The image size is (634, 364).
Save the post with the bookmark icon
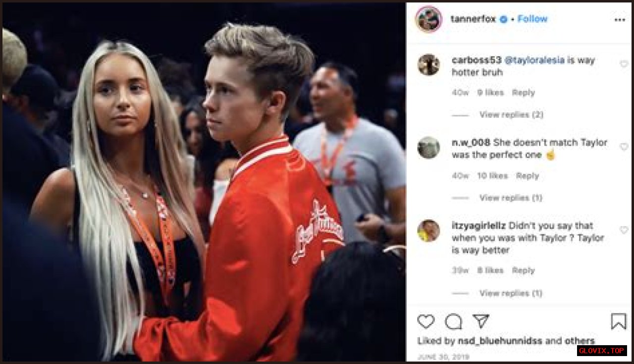click(x=618, y=321)
